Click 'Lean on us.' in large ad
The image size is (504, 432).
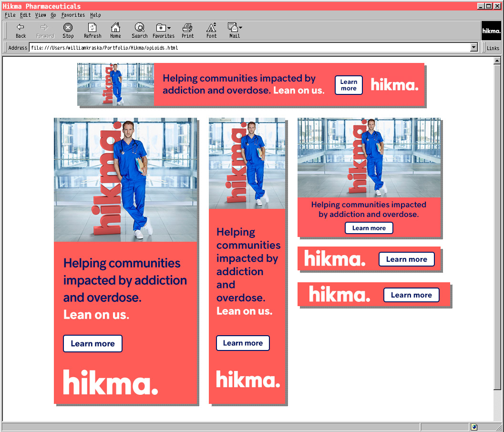(96, 315)
